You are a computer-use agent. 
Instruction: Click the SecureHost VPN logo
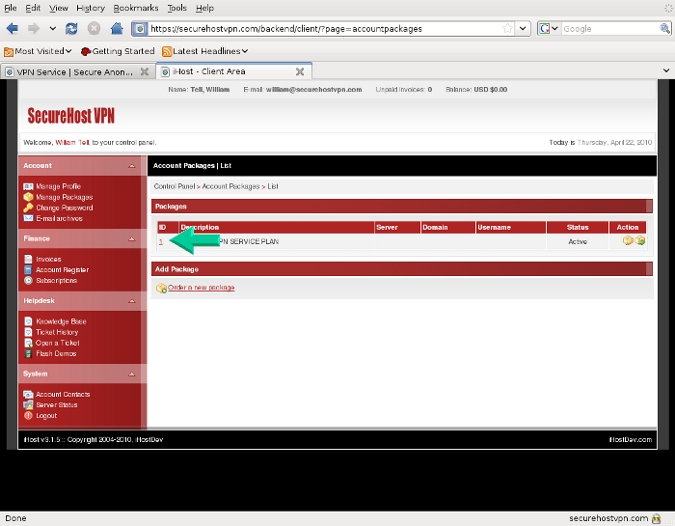[x=71, y=116]
